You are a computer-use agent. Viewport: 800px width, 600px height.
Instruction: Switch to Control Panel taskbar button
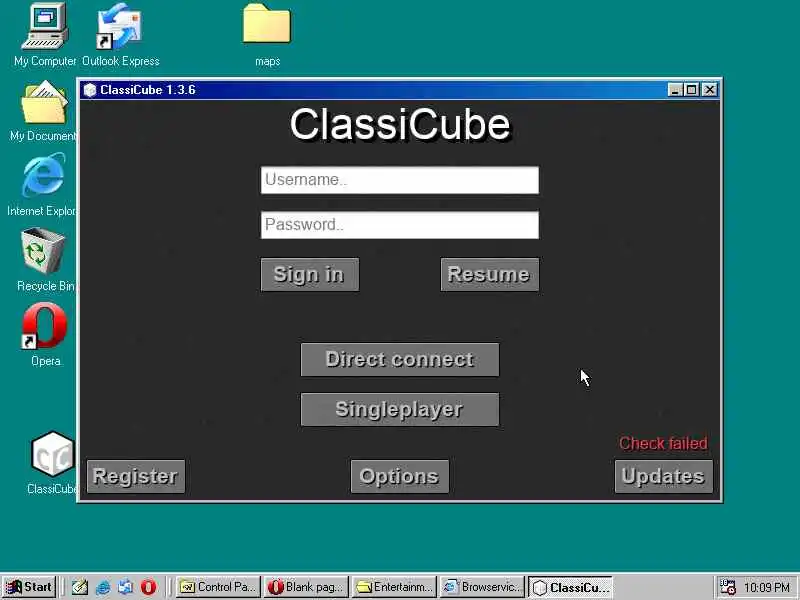(218, 587)
